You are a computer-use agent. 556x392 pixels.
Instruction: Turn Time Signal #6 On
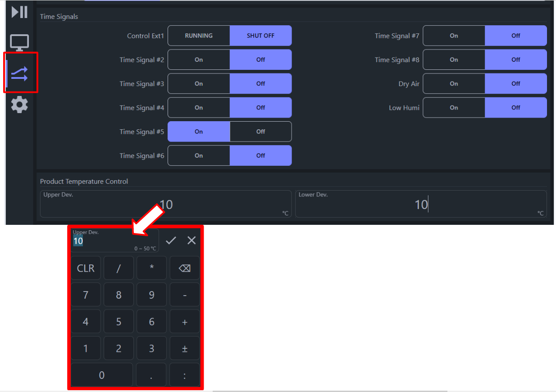[199, 155]
